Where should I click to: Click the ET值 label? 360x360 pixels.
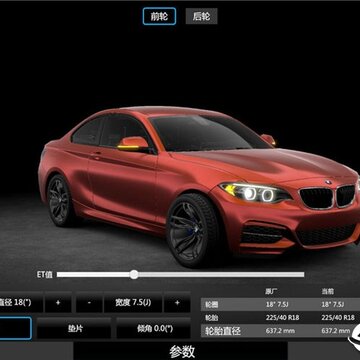(x=45, y=275)
